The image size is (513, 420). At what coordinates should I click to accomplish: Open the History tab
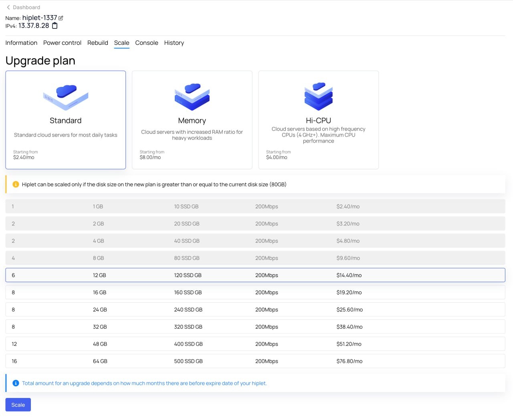point(174,43)
